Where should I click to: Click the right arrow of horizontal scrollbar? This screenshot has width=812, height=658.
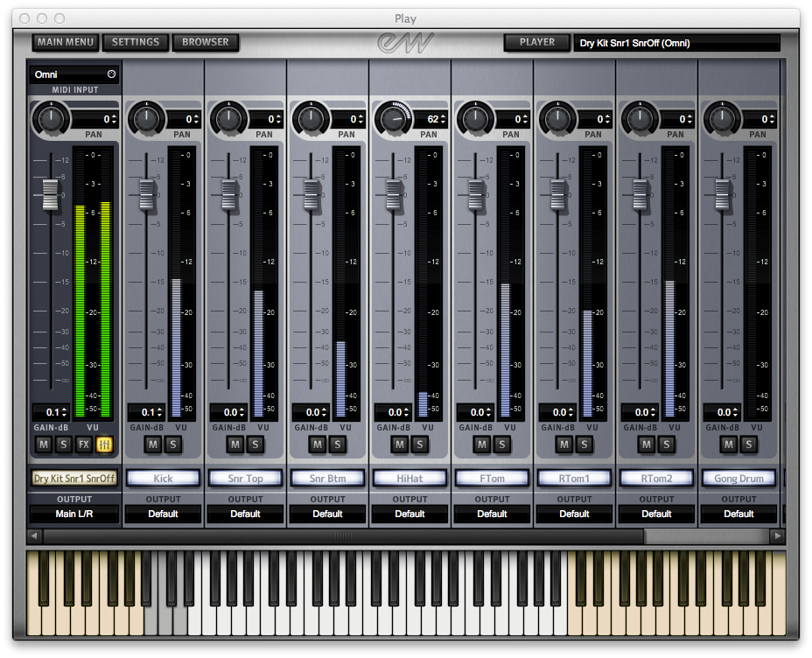pos(776,535)
